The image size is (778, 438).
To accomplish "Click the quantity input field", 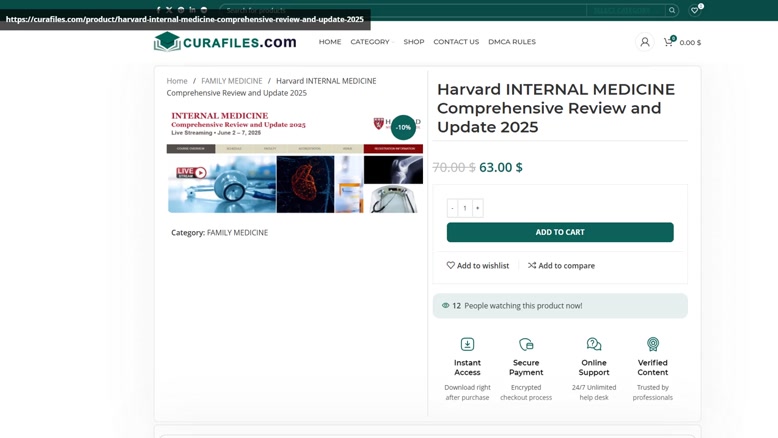I will point(465,208).
